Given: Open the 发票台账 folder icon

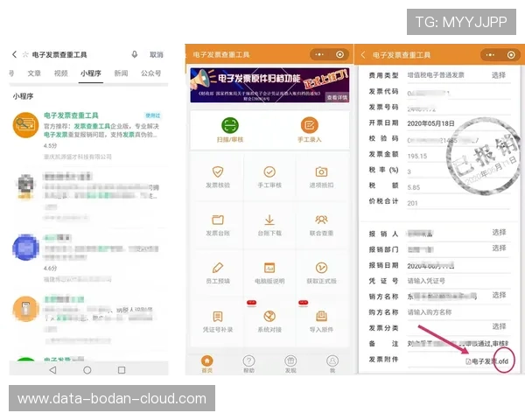Looking at the screenshot, I should (x=218, y=220).
